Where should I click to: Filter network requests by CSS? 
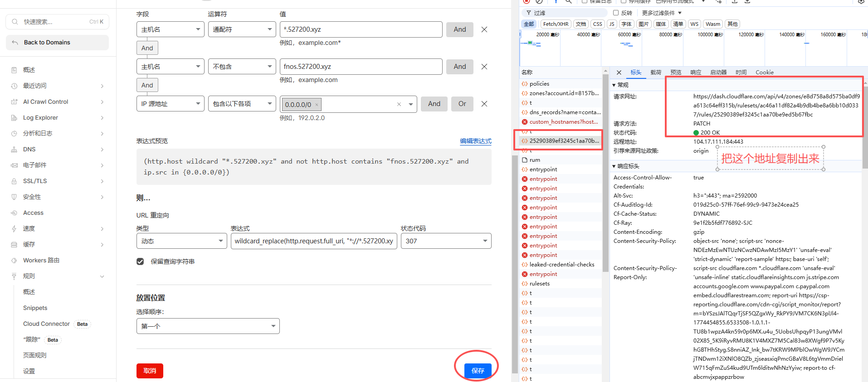pyautogui.click(x=598, y=24)
